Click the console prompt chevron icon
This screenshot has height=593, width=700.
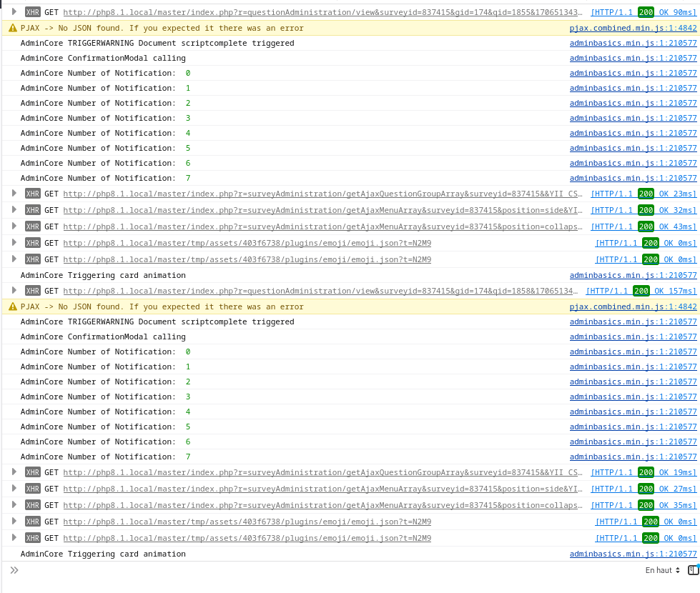[14, 570]
